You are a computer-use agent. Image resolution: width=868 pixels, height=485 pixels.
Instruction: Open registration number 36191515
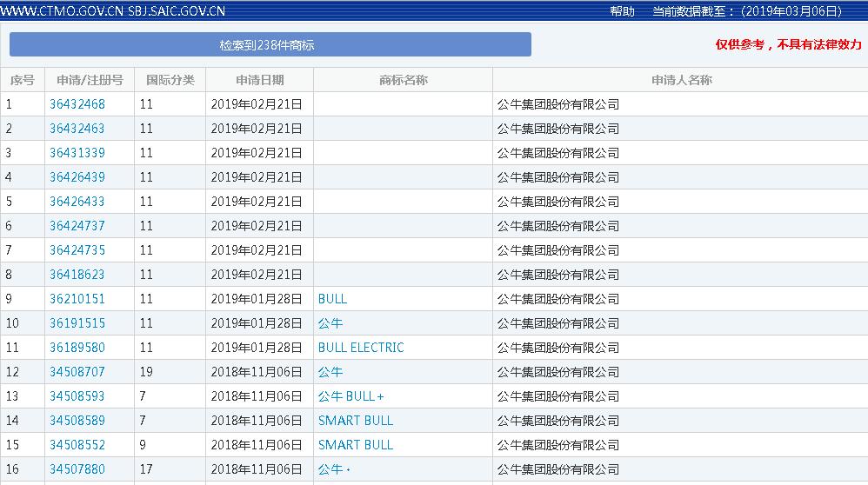[77, 323]
